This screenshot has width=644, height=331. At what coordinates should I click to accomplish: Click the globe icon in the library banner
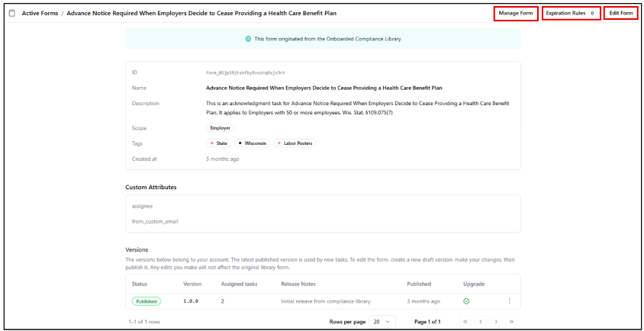point(248,39)
